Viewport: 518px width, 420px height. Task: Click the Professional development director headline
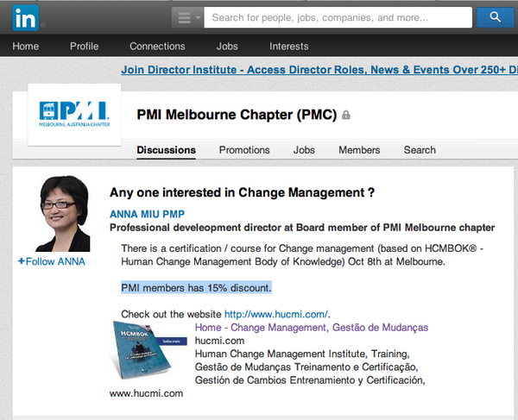click(x=302, y=228)
